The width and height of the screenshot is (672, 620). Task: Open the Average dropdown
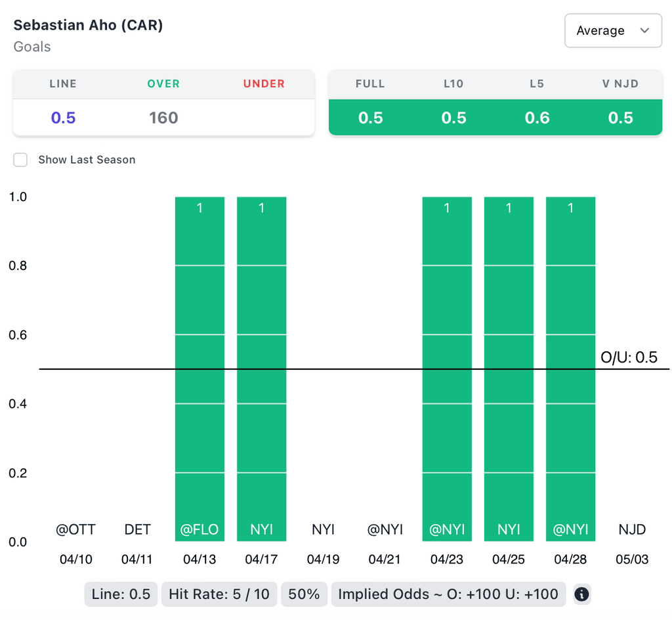coord(613,30)
